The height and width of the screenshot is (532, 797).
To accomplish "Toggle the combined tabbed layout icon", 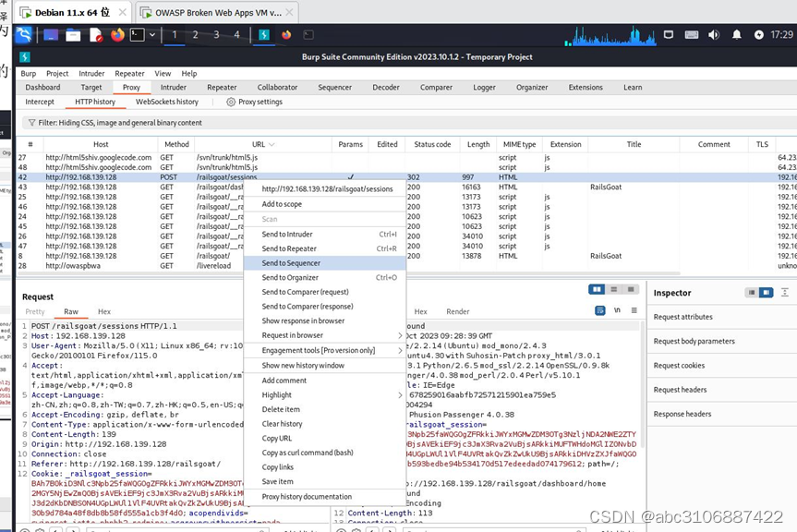I will click(x=631, y=290).
